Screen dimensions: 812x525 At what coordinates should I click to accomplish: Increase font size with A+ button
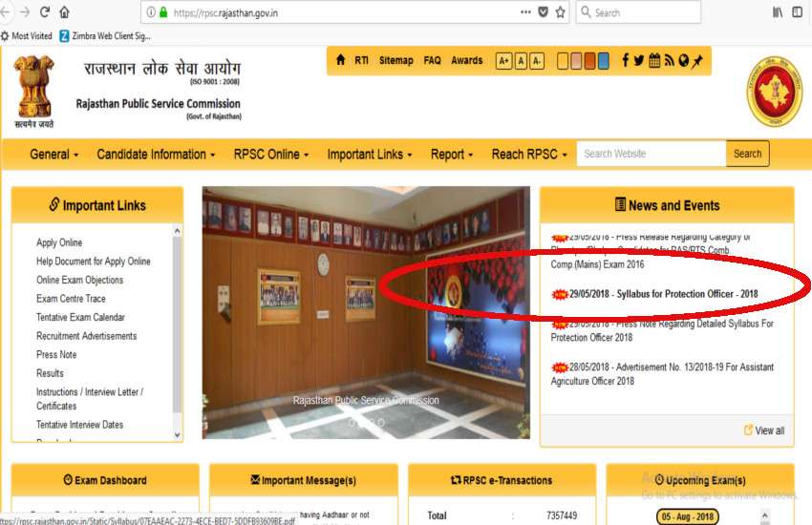503,61
